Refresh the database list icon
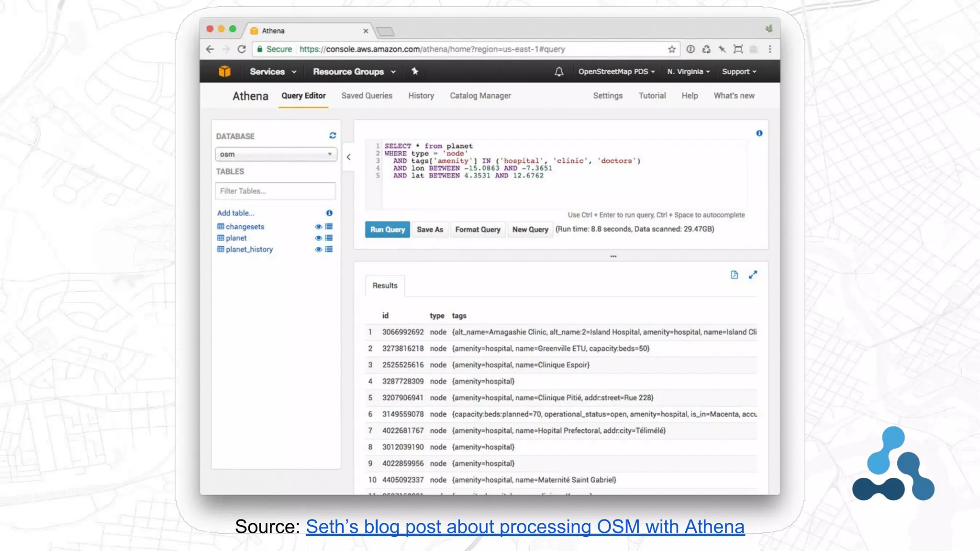Screen dimensions: 980x551 click(x=333, y=136)
